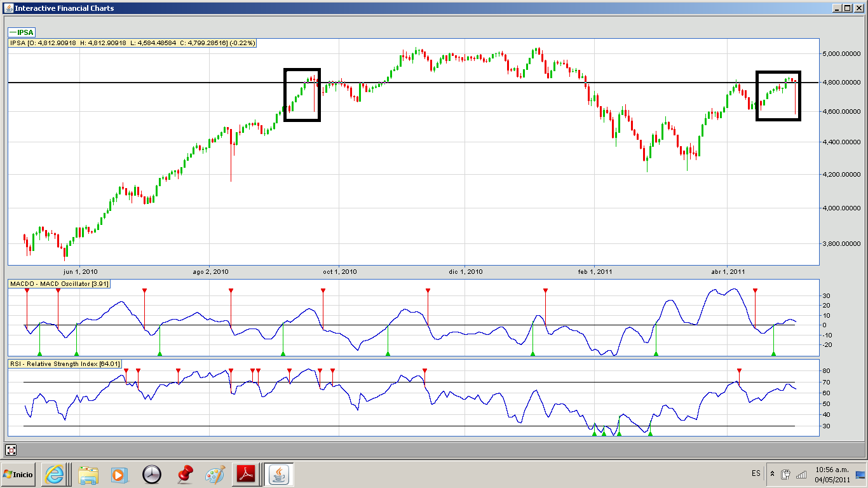
Task: Click the 4,000.00000 price axis label
Action: (x=842, y=208)
